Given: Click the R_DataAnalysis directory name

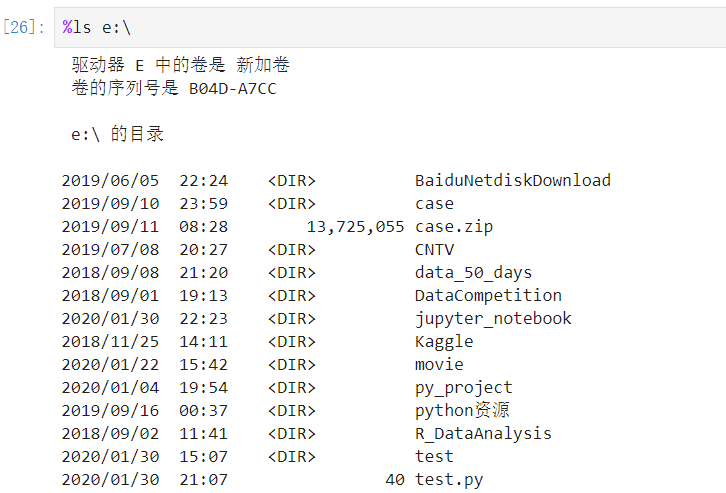Looking at the screenshot, I should [483, 434].
